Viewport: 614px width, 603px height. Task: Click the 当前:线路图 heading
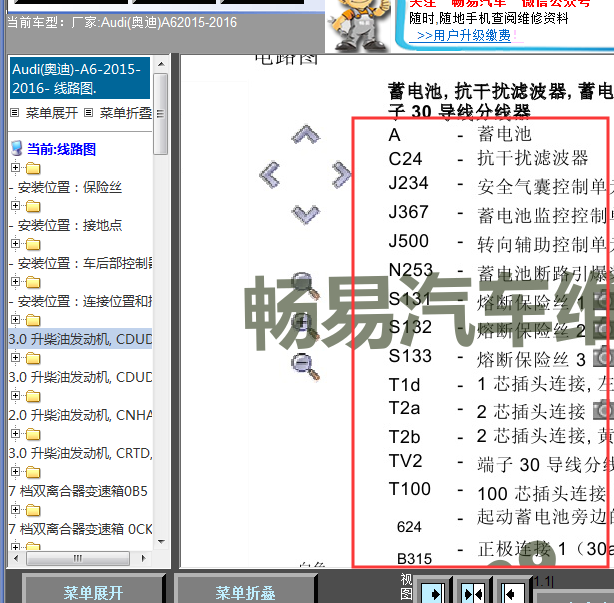[x=61, y=149]
